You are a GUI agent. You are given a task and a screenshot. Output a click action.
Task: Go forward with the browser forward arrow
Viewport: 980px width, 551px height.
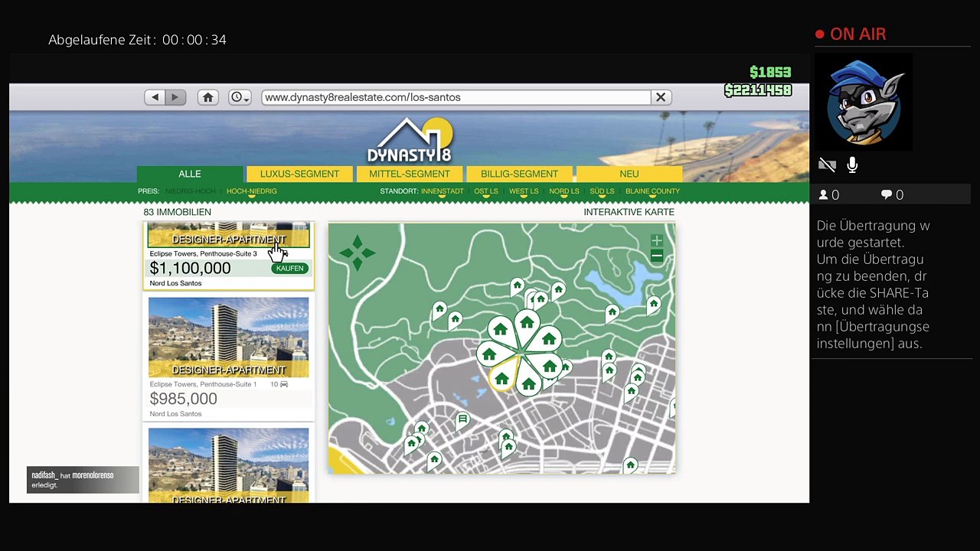click(x=175, y=97)
